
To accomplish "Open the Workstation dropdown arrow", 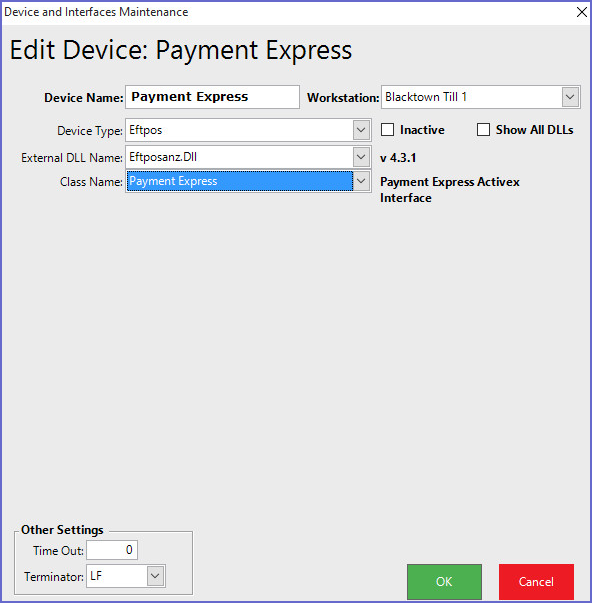I will point(570,97).
